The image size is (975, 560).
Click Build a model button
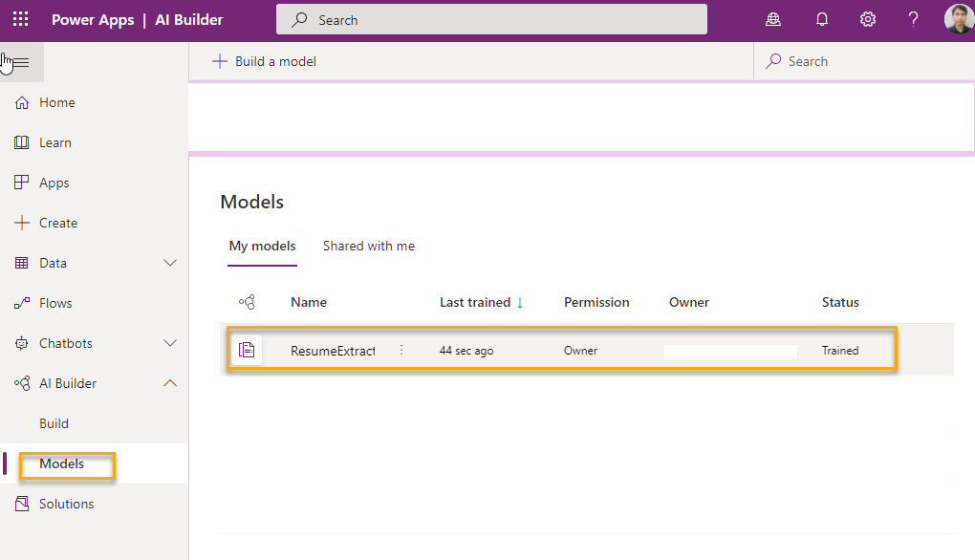[264, 61]
